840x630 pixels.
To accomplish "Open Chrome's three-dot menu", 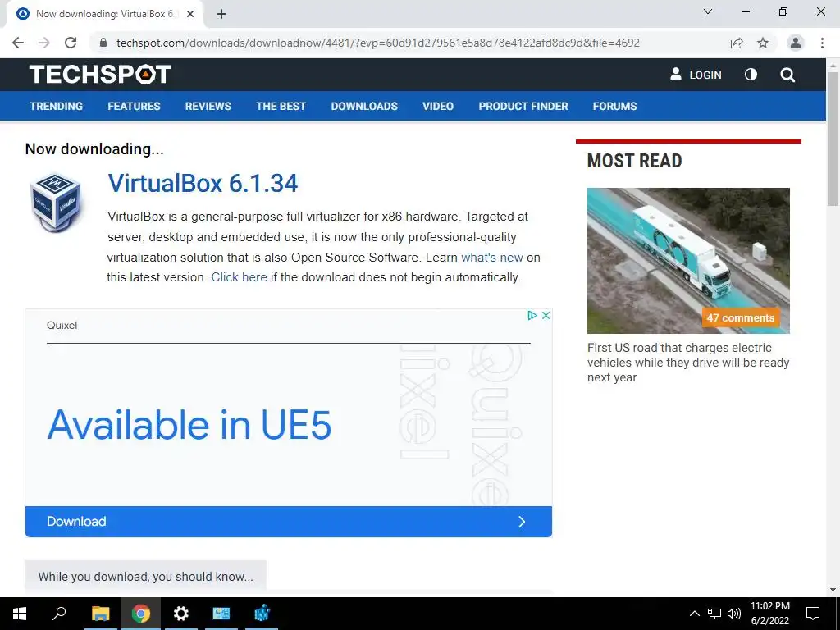I will 822,43.
